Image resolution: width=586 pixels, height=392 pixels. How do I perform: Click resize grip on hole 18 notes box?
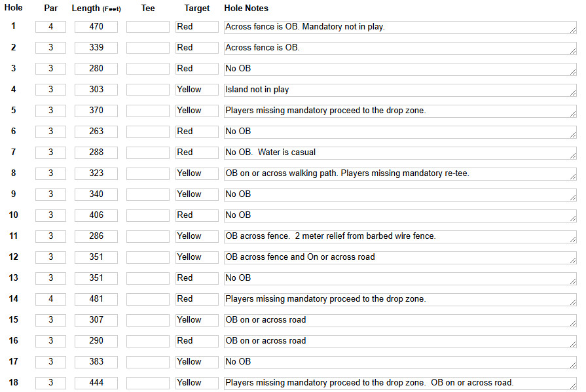point(573,386)
